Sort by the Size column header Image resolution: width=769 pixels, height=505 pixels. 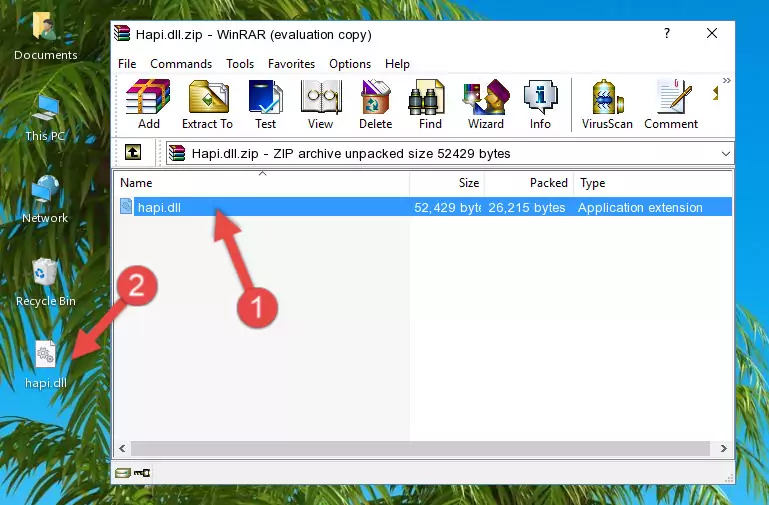(x=447, y=183)
